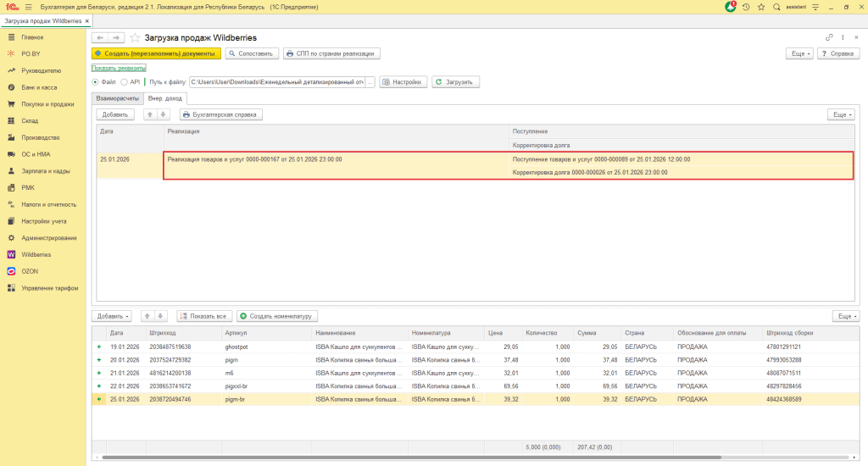Select the Корректировка долга 0000-000026 cell
Viewport: 868px width, 466px height.
pyautogui.click(x=682, y=172)
